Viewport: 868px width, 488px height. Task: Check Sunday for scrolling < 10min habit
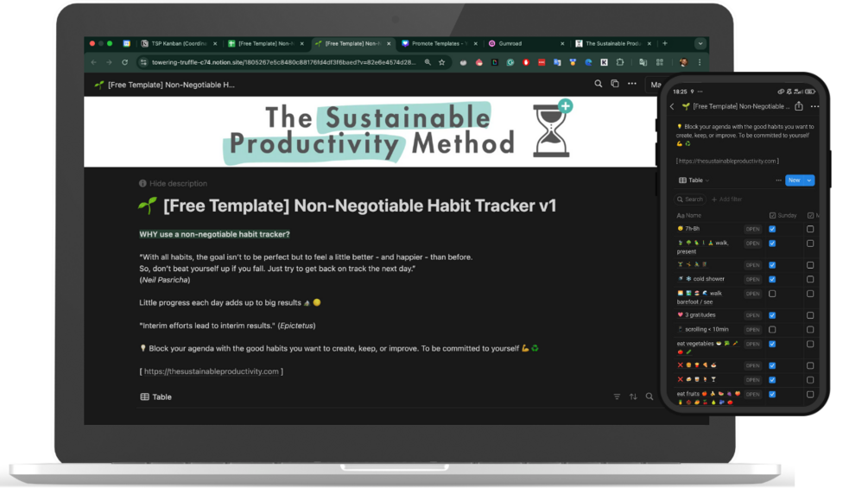772,330
